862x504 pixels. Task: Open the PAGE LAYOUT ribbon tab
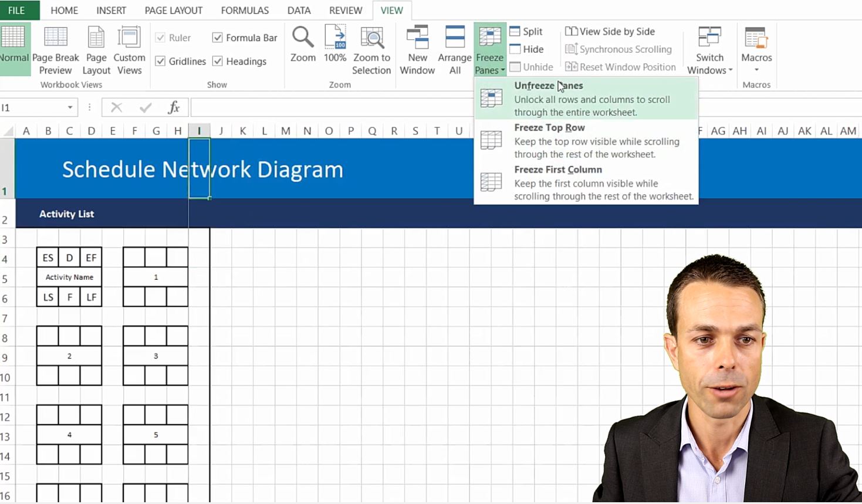174,11
